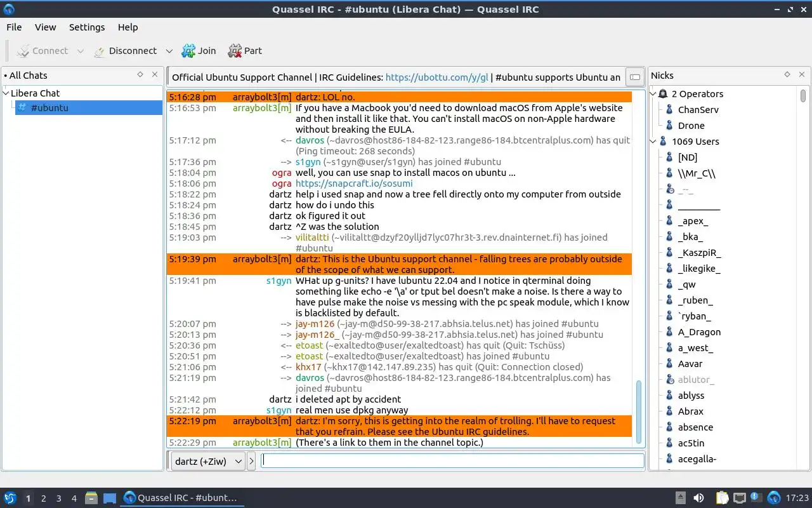Click the greyed Connect toolbar icon
This screenshot has width=812, height=508.
click(23, 51)
